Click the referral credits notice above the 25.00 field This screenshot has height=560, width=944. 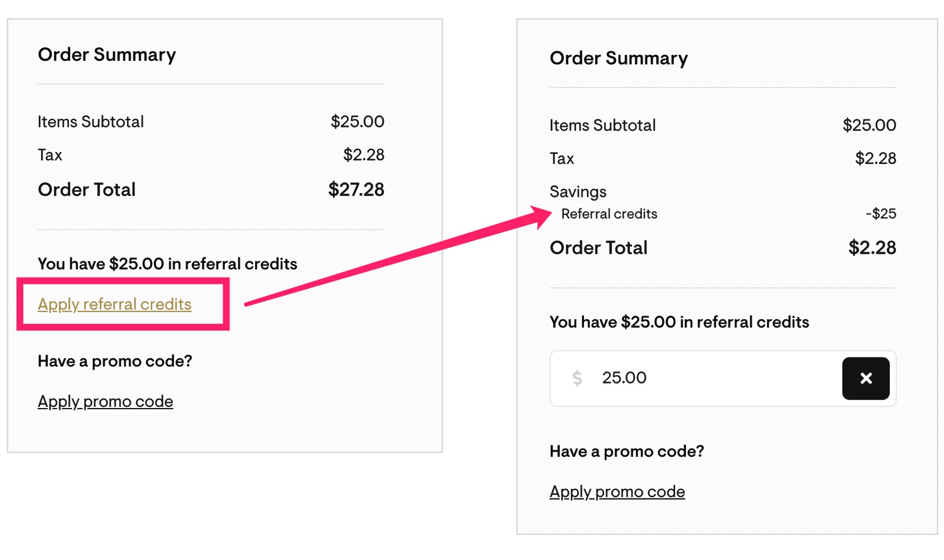679,322
